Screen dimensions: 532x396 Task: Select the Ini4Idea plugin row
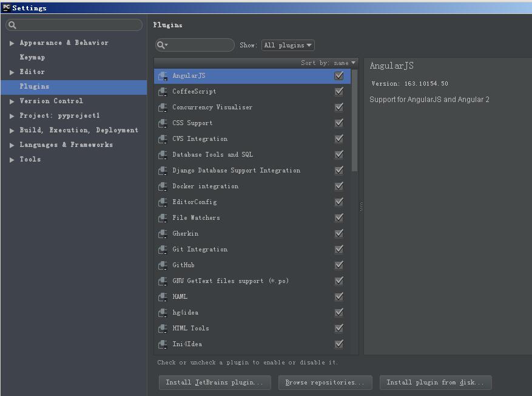[x=252, y=344]
